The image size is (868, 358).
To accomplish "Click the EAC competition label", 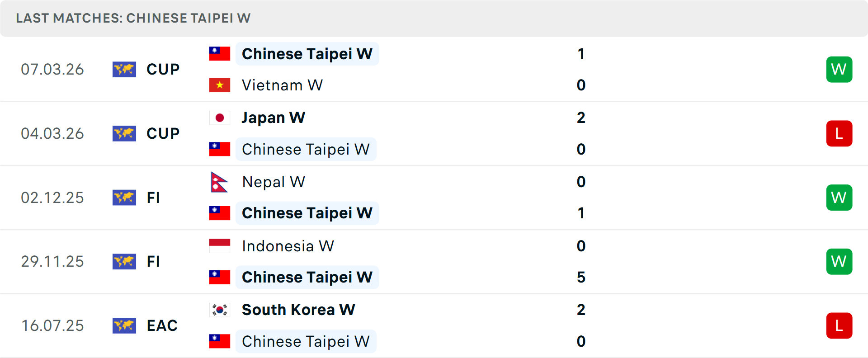I will tap(162, 325).
